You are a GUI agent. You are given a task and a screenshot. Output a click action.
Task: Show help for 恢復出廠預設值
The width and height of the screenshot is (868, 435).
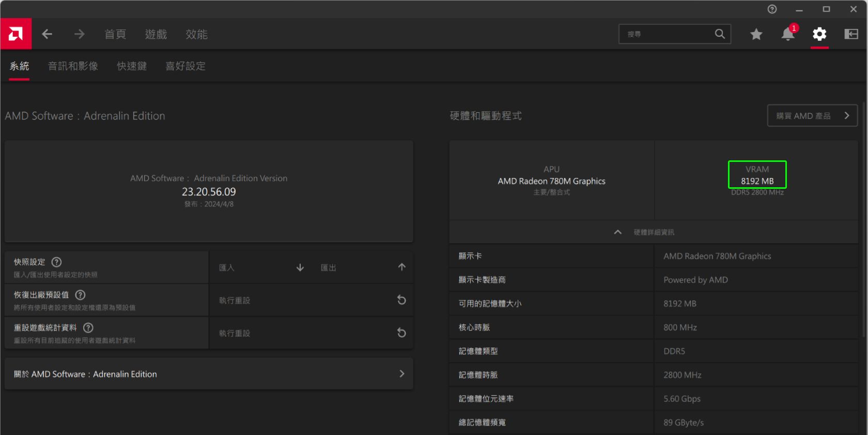point(81,295)
